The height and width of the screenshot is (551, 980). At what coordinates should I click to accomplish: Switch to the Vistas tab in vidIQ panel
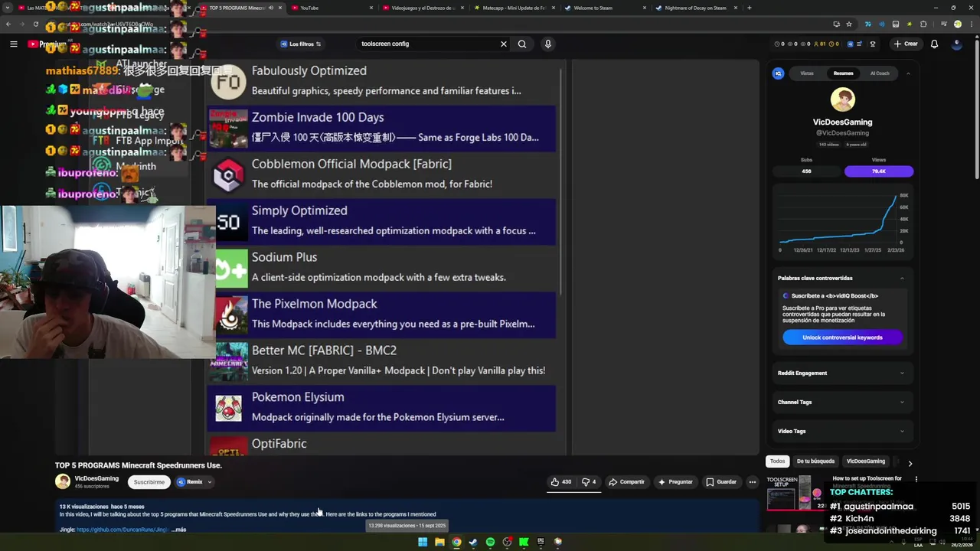pyautogui.click(x=807, y=73)
